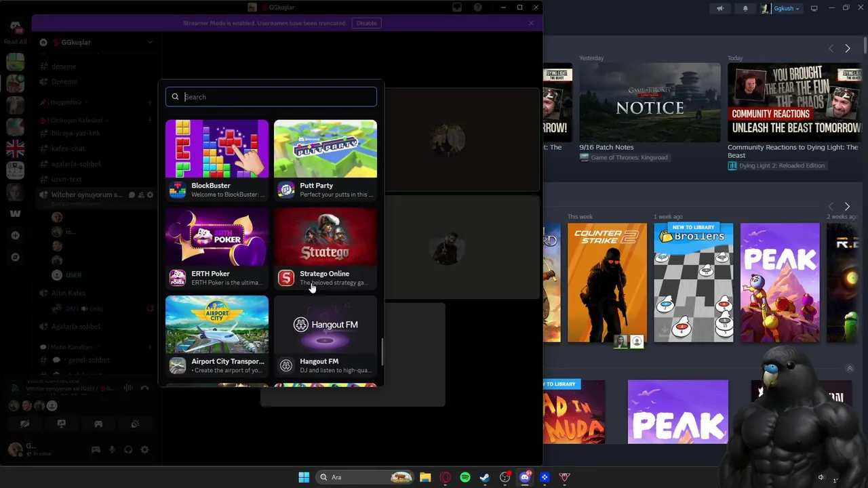The height and width of the screenshot is (488, 868).
Task: Open the BlockBuster activity card
Action: [x=217, y=161]
